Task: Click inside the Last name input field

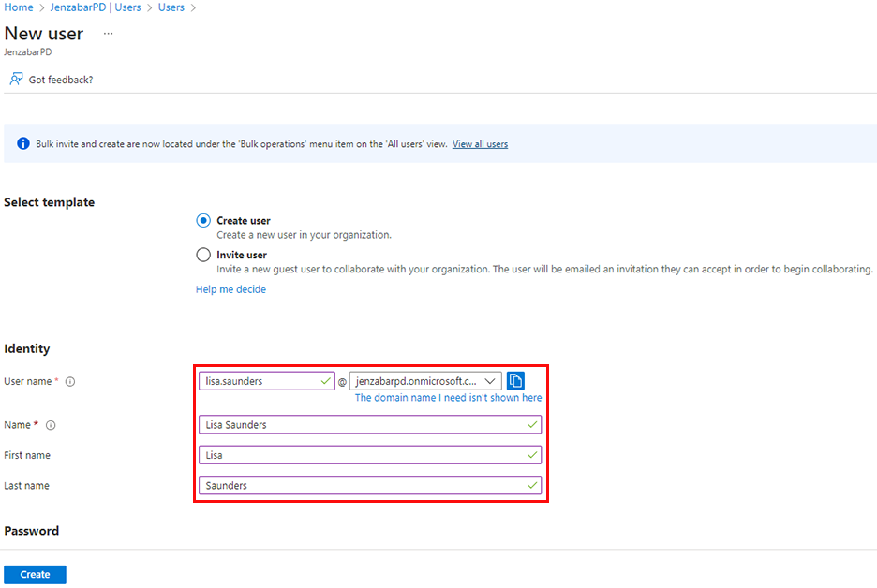Action: pos(370,485)
